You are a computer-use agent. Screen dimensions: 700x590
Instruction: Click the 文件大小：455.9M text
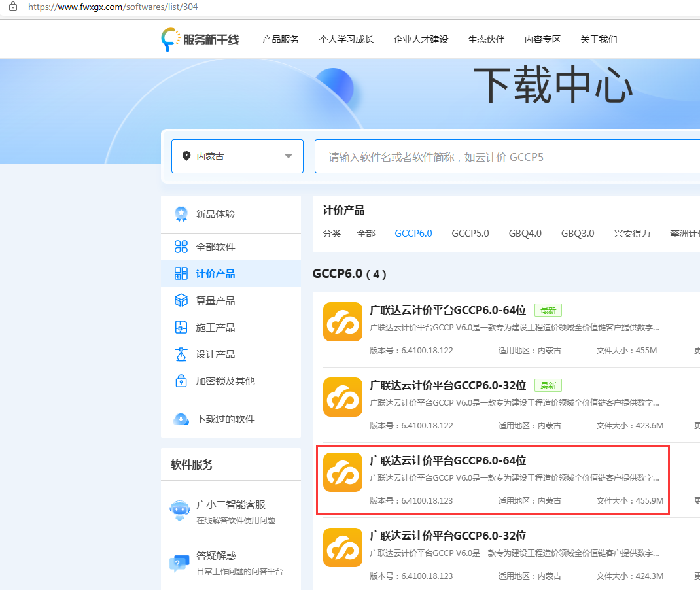tap(630, 501)
